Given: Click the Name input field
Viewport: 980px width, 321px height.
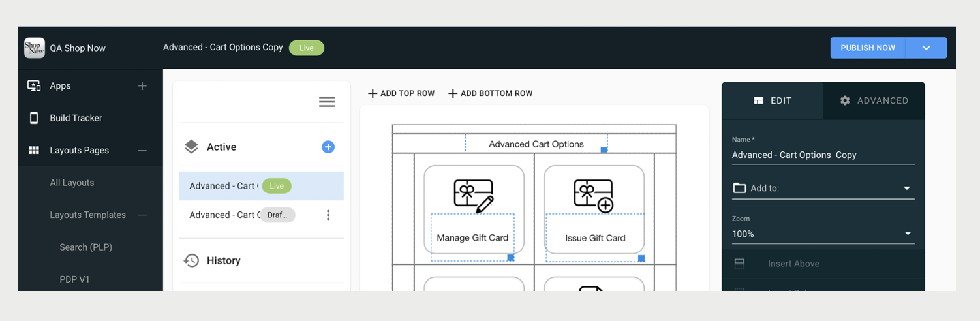Looking at the screenshot, I should (823, 155).
